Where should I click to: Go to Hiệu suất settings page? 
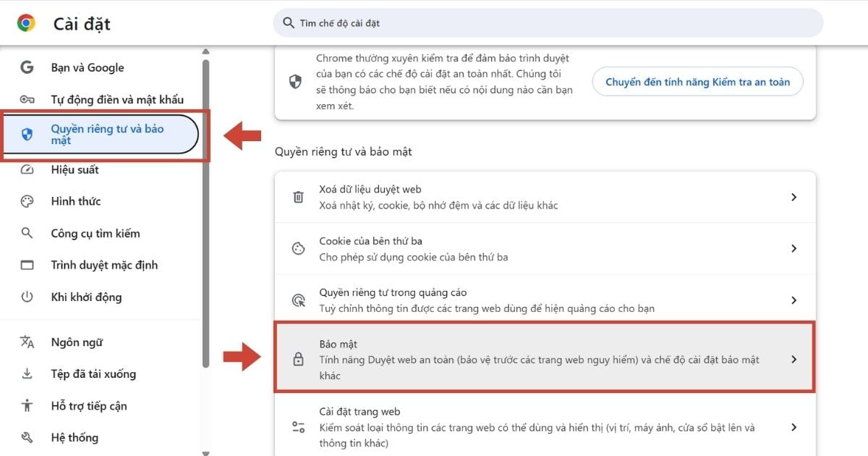click(75, 170)
